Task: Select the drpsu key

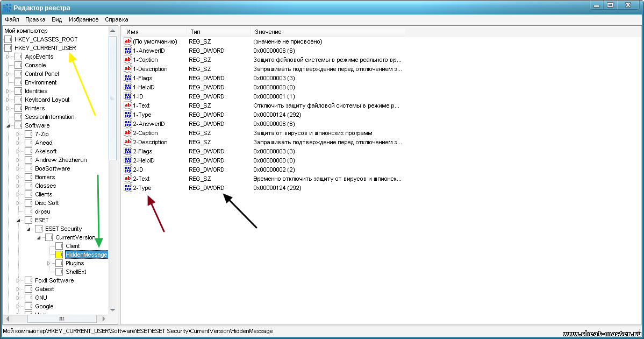Action: coord(42,212)
